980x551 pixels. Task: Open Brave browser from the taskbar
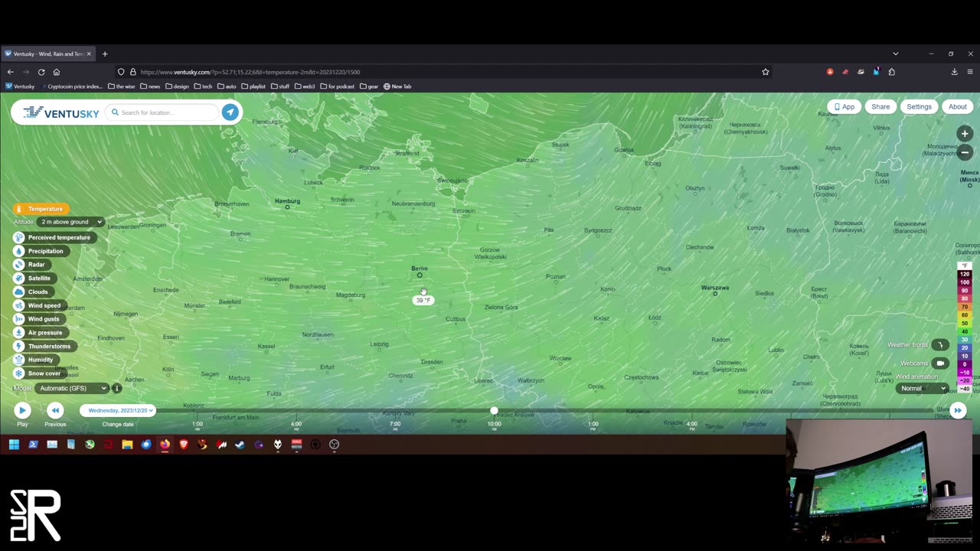tap(183, 445)
